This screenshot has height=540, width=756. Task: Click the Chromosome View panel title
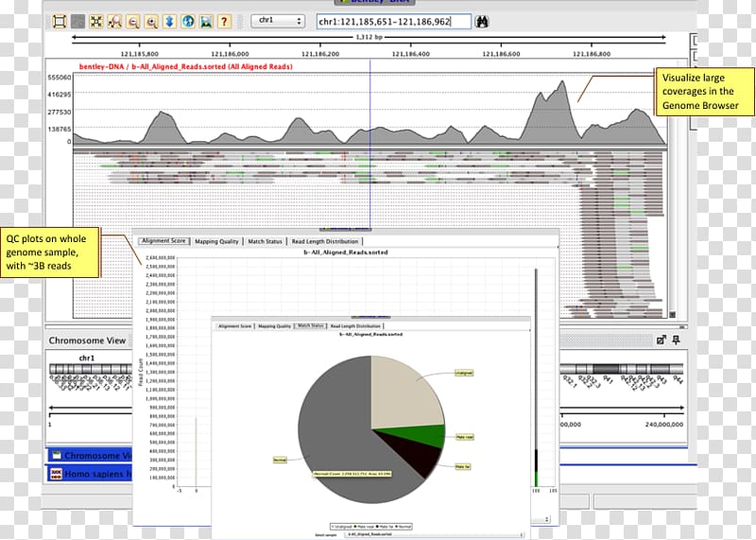pos(87,340)
